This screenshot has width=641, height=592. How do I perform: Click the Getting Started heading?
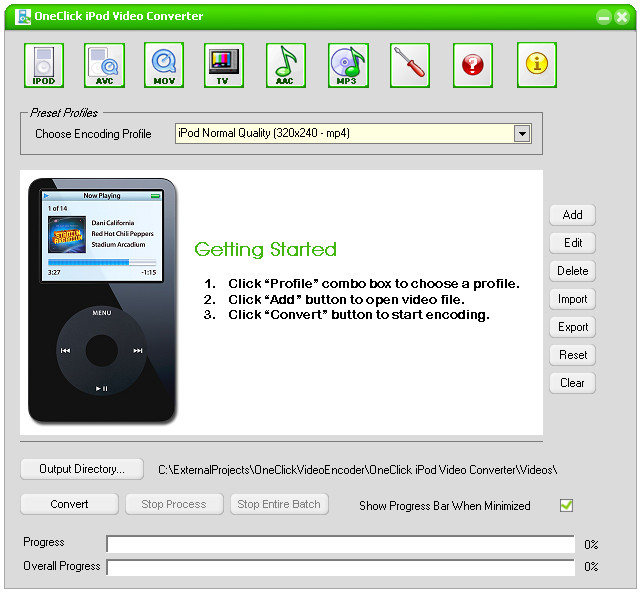265,250
